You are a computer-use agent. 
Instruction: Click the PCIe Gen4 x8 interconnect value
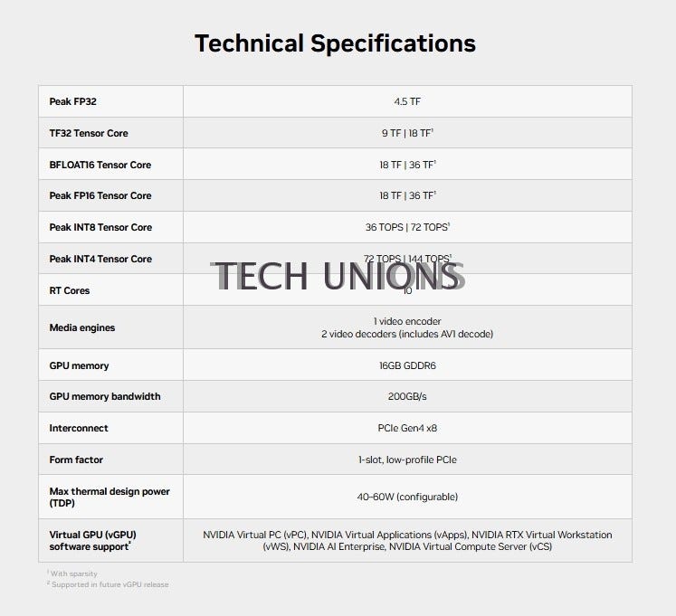coord(407,428)
